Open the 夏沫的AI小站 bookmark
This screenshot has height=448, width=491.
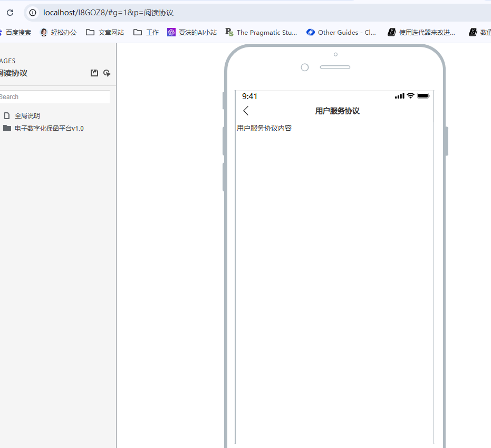(x=192, y=32)
